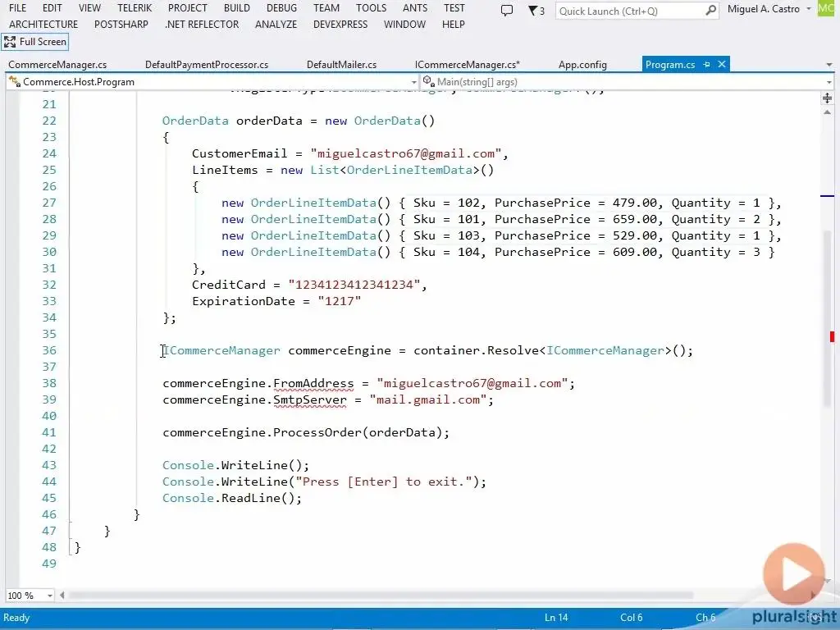Open the WINDOW menu

(404, 24)
